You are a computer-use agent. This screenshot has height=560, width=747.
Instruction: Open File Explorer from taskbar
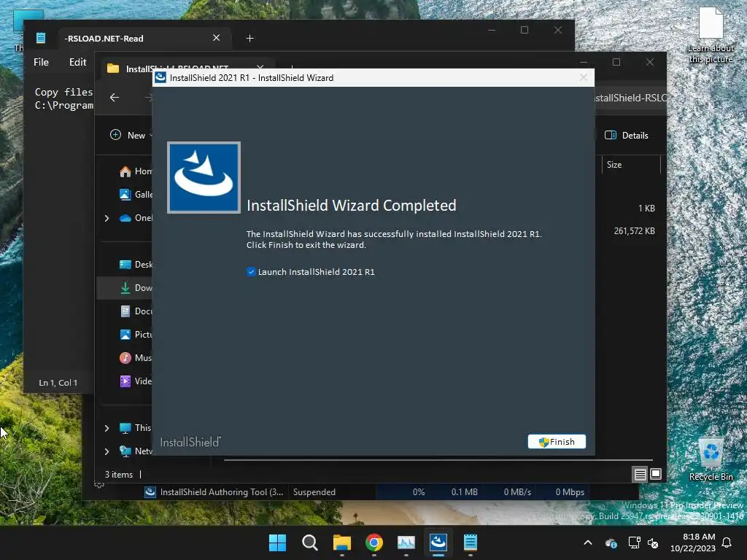[x=341, y=542]
